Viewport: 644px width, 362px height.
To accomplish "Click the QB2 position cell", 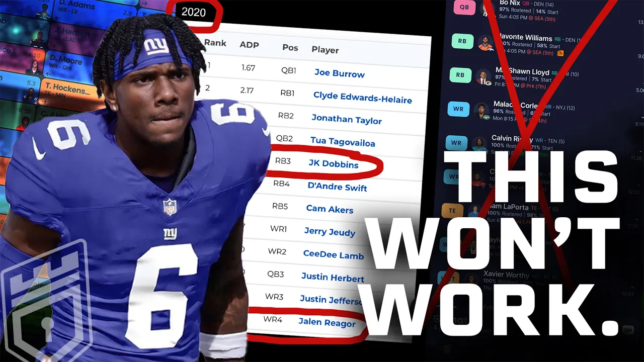I will coord(284,138).
